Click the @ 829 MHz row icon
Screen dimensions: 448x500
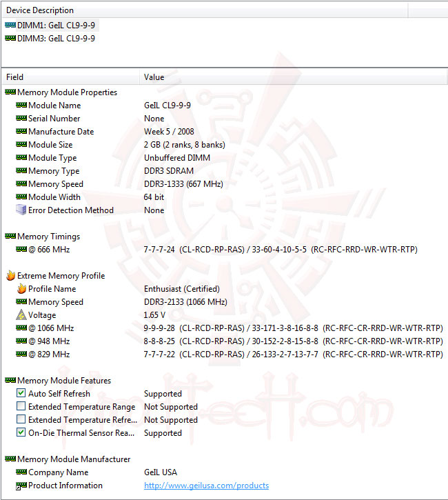tap(21, 354)
